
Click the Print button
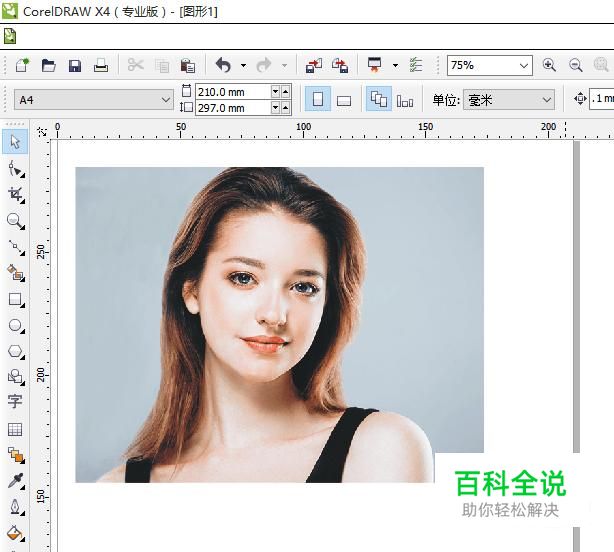pos(101,66)
